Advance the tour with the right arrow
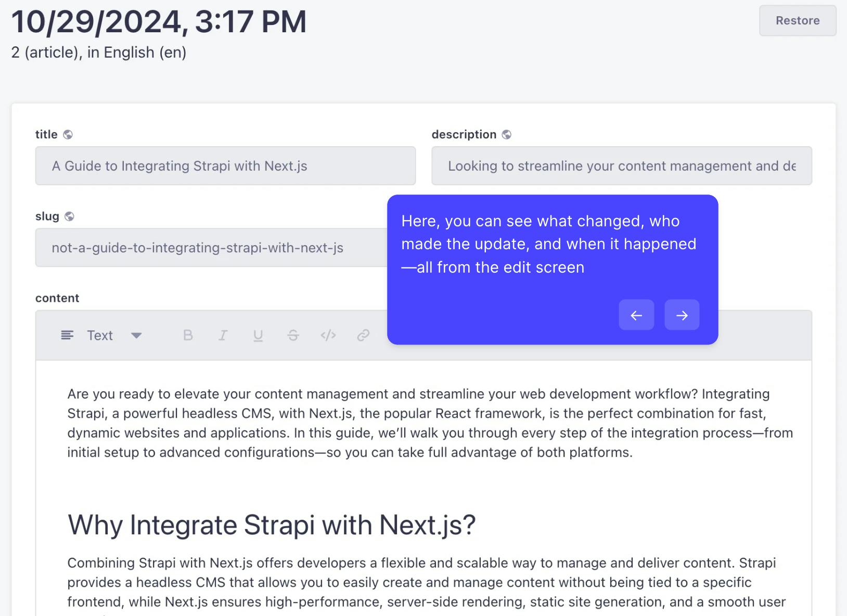The image size is (847, 616). coord(682,315)
